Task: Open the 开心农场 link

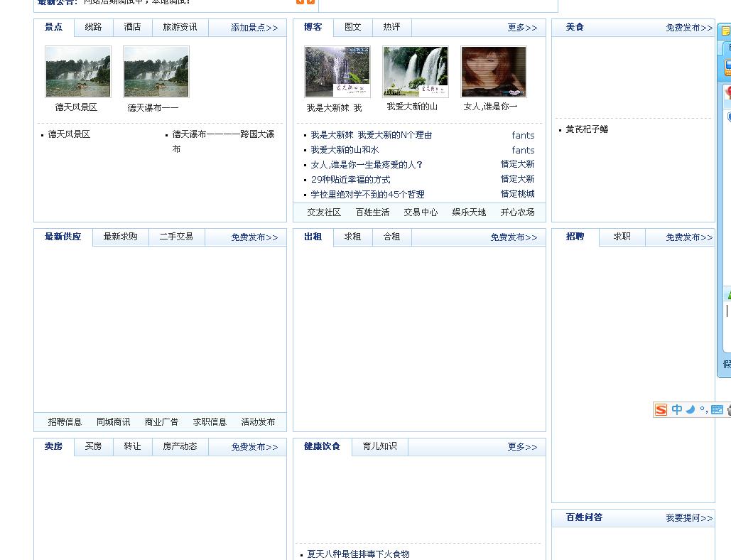Action: pos(517,212)
